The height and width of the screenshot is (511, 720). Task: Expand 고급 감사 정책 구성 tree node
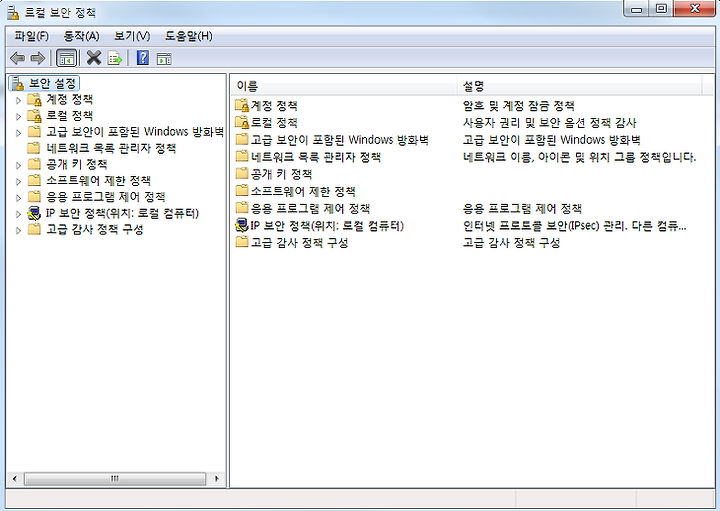tap(18, 230)
